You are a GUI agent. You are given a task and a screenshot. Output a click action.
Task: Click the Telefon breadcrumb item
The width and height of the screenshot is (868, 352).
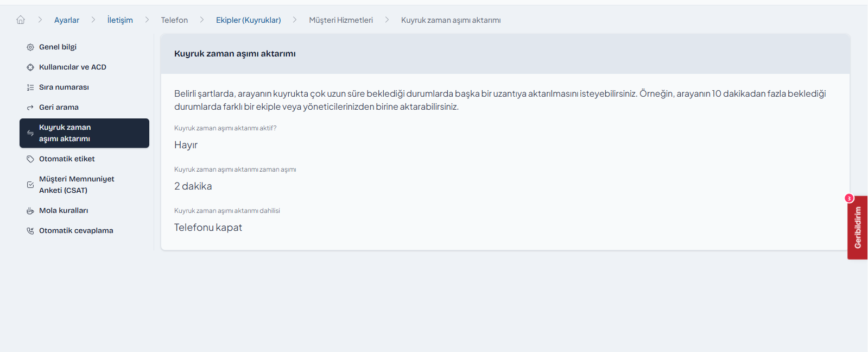pos(174,20)
